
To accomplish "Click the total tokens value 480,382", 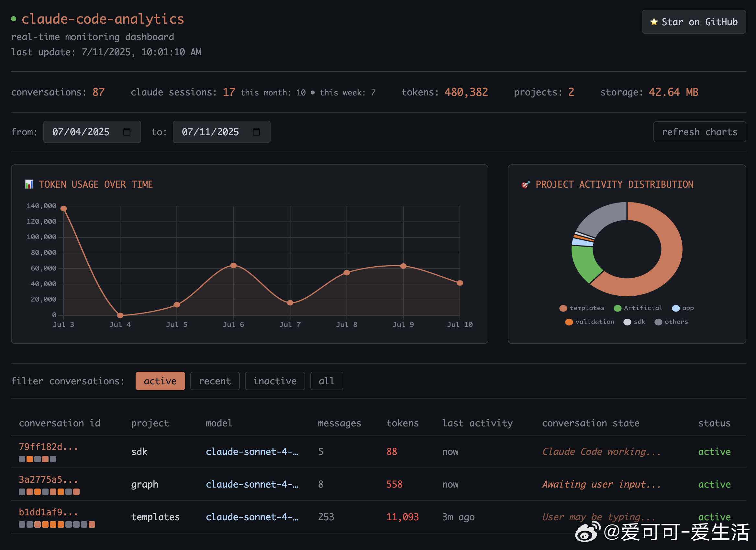I will coord(466,92).
